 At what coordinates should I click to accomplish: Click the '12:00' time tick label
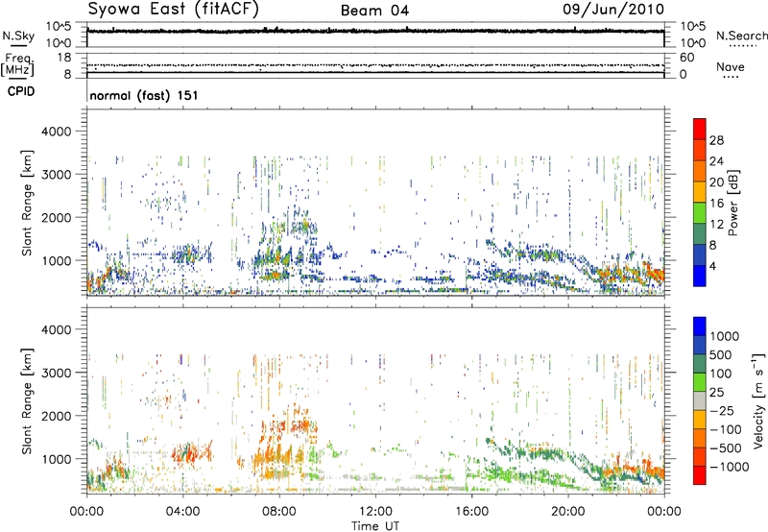[375, 512]
